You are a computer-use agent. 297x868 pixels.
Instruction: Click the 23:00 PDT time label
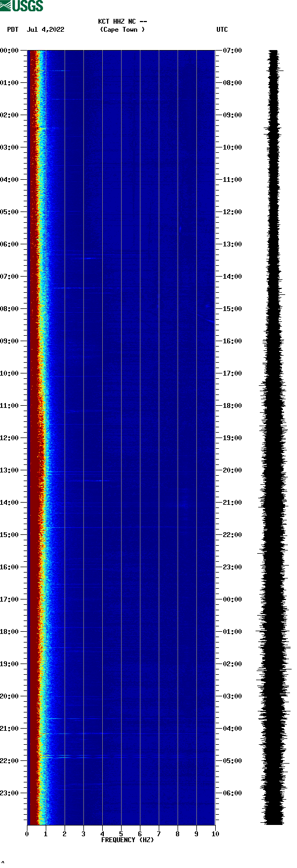(x=10, y=793)
